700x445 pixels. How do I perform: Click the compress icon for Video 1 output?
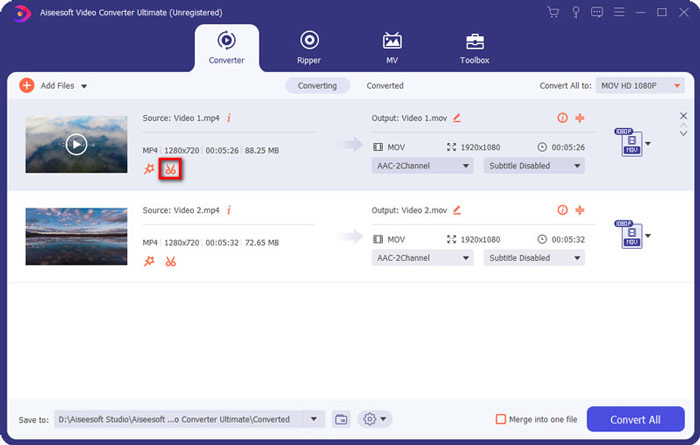(580, 118)
